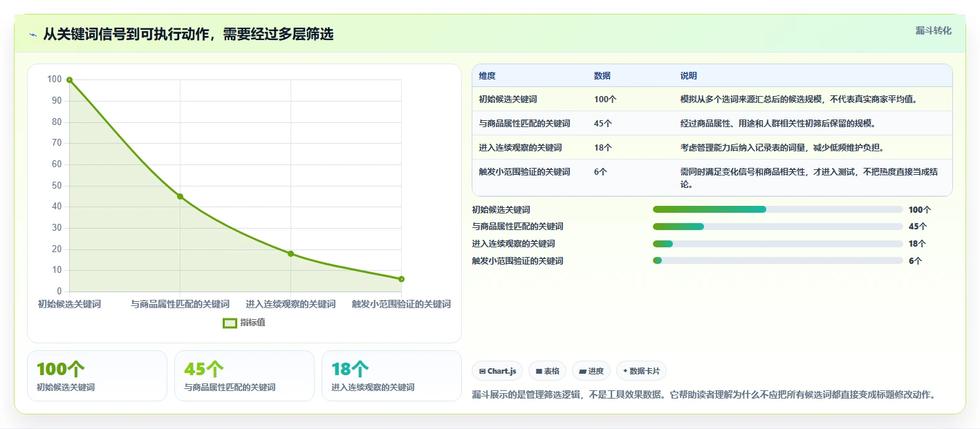Viewport: 980px width, 429px height.
Task: Click the 初始候选关键词 progress row label
Action: [501, 210]
